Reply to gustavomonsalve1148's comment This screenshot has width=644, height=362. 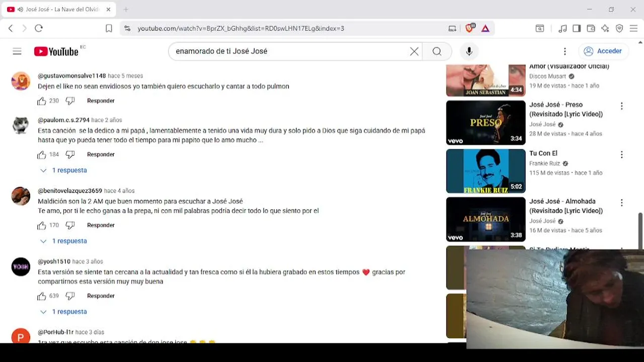[101, 101]
